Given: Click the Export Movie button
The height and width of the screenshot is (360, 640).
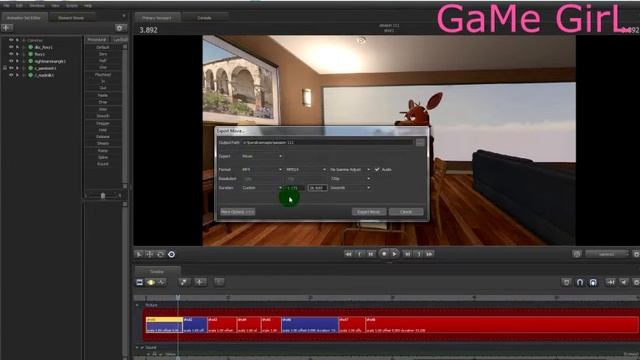Looking at the screenshot, I should pyautogui.click(x=369, y=212).
